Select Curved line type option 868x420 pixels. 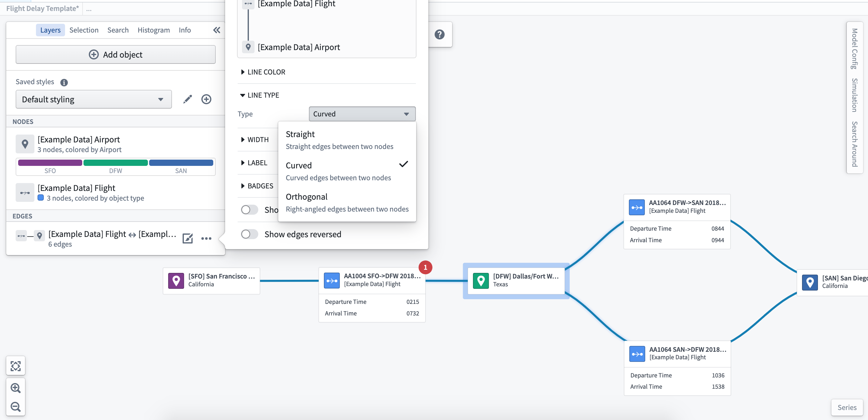pos(347,172)
